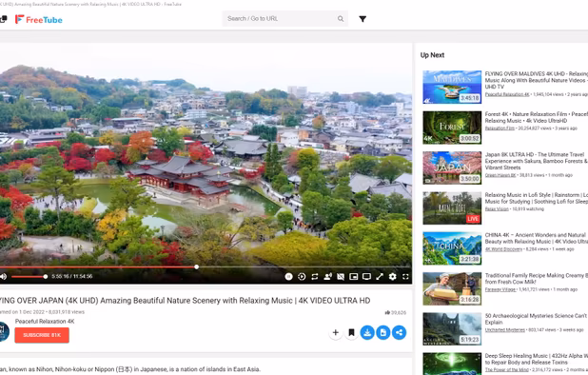
Task: Toggle loop playback
Action: click(x=315, y=277)
